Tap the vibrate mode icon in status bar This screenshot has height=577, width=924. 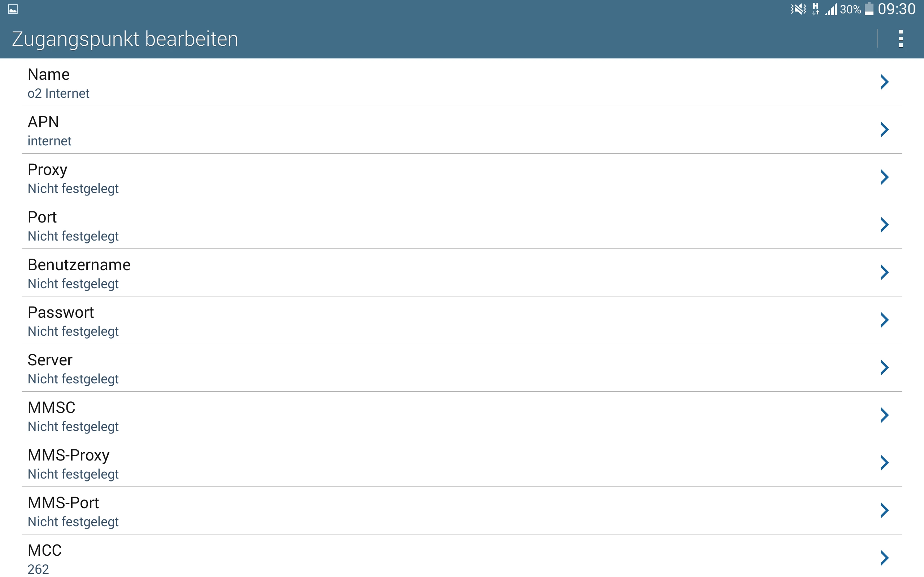pos(798,9)
